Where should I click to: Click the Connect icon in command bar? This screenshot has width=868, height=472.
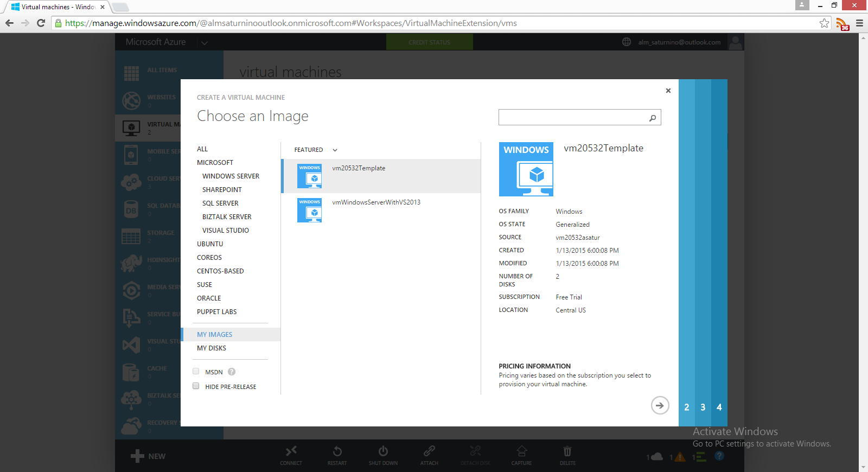(x=291, y=451)
